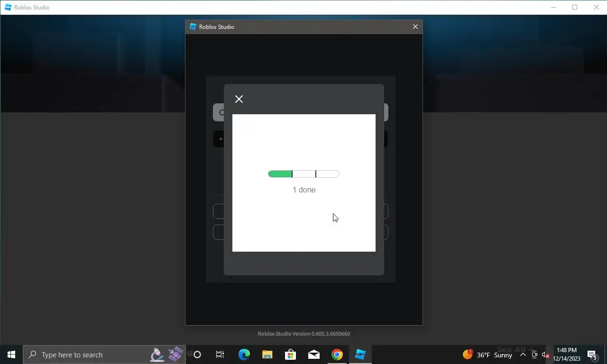This screenshot has width=607, height=364.
Task: Minimize the main Roblox Studio window
Action: [553, 7]
